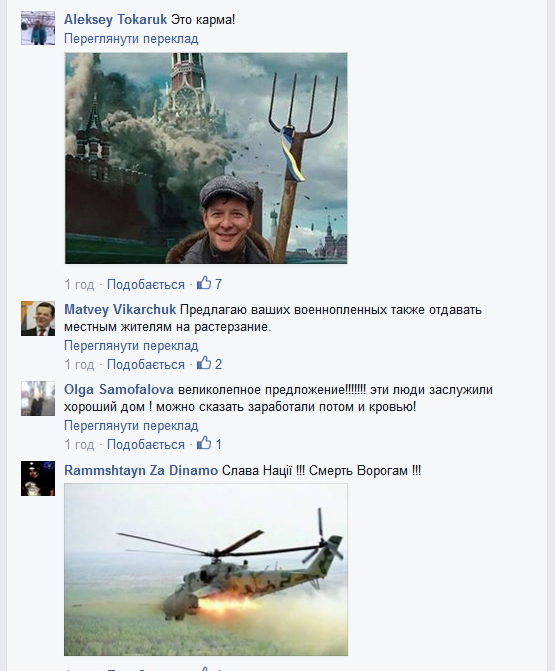Click thumbs-up icon showing 7 likes
555x671 pixels.
204,283
